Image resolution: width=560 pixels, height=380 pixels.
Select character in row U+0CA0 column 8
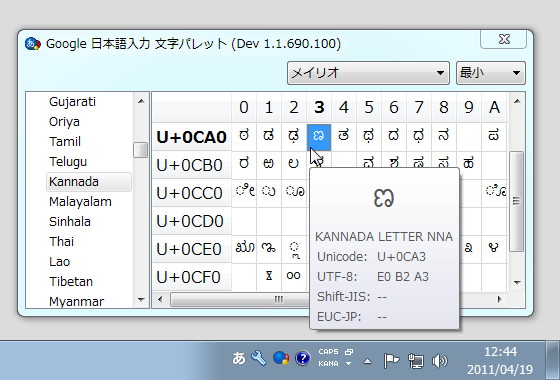[x=444, y=137]
